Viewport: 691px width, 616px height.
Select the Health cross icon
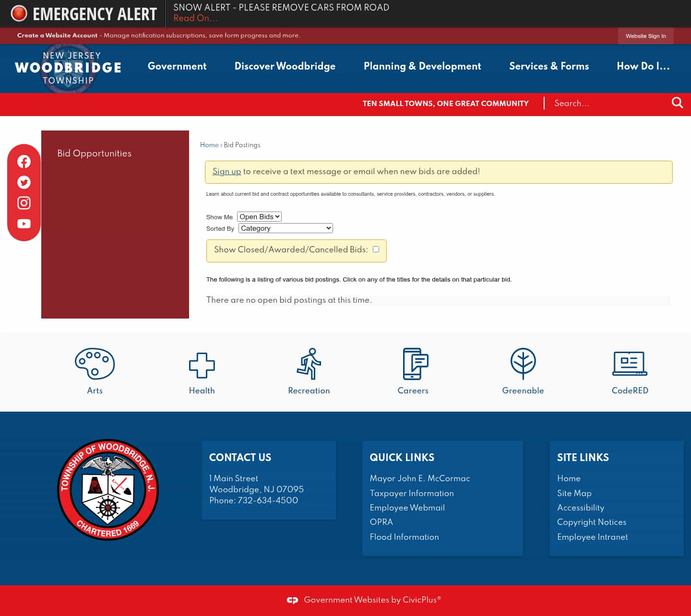point(202,364)
